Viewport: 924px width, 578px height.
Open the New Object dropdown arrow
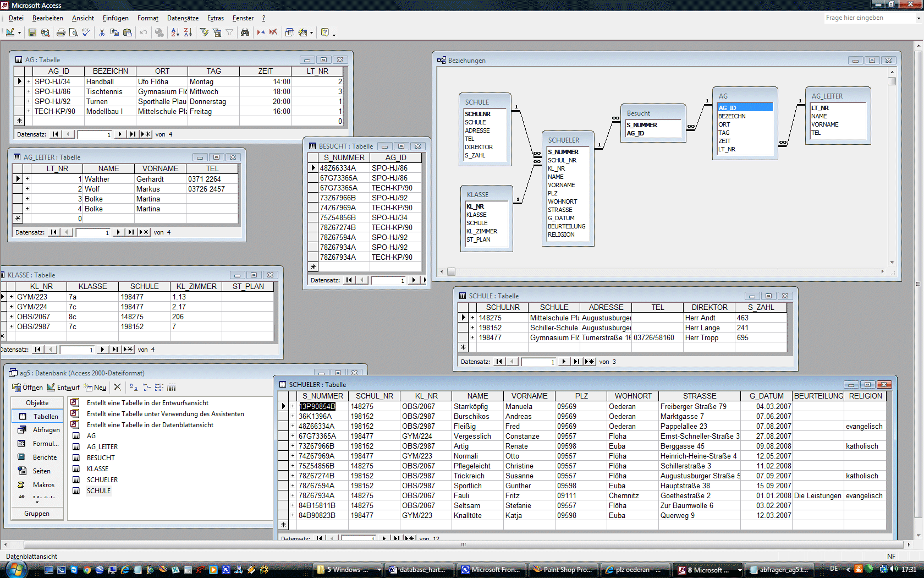click(x=311, y=32)
